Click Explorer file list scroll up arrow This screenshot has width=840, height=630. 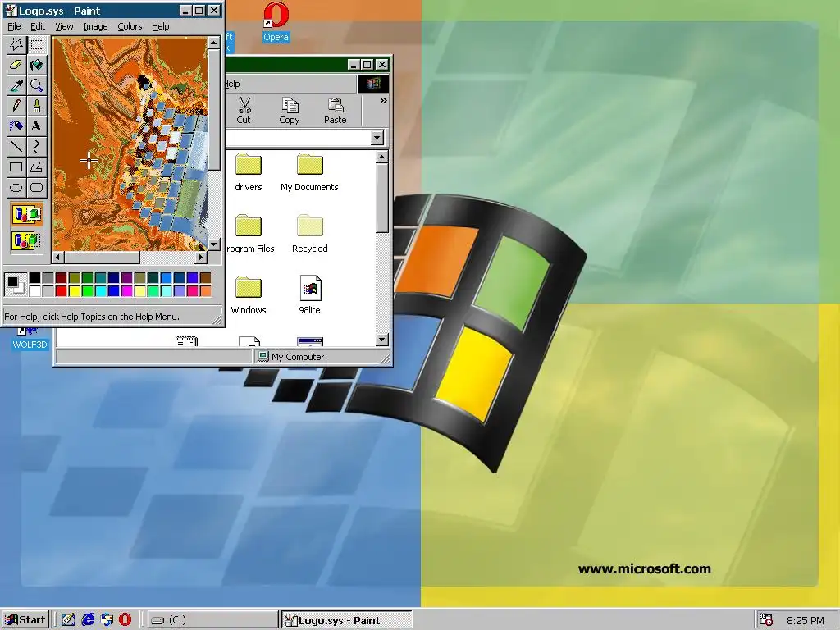point(382,157)
